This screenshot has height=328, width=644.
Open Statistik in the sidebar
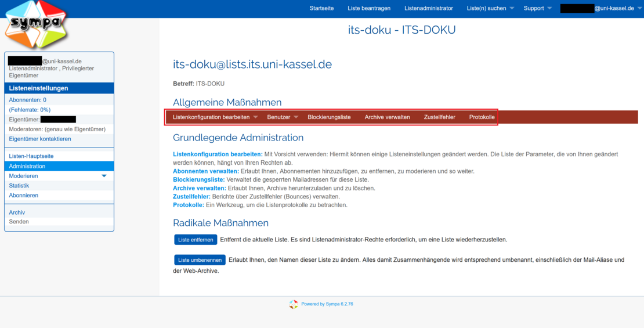pos(19,186)
